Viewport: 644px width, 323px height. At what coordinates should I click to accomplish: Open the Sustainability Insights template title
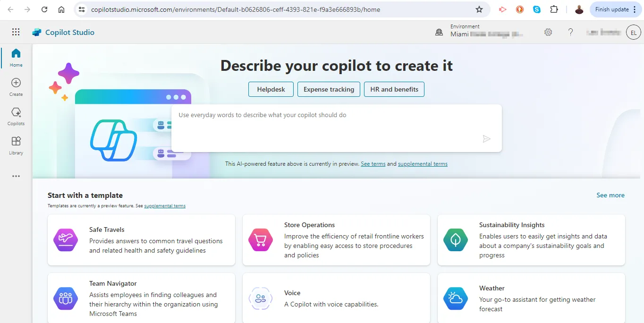[x=512, y=225]
